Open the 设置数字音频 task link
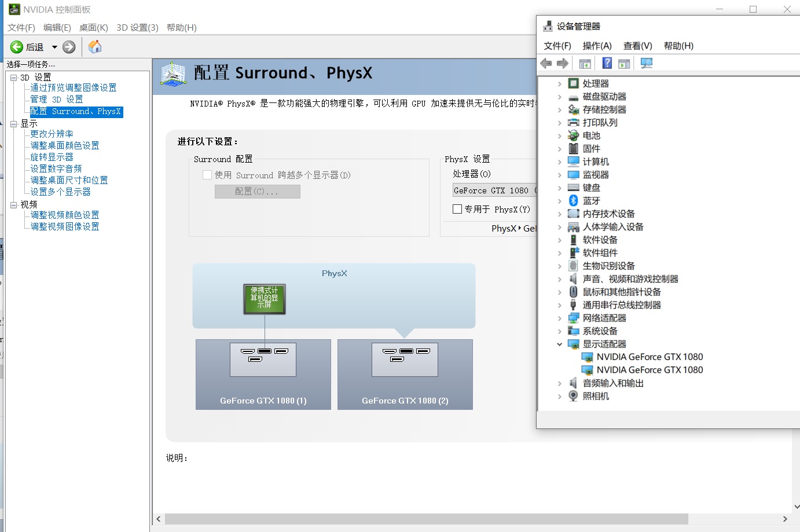800x532 pixels. [56, 168]
